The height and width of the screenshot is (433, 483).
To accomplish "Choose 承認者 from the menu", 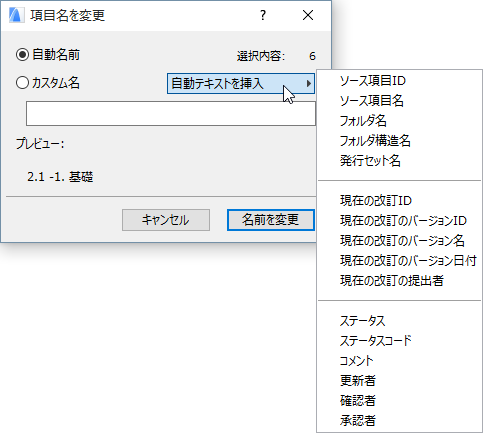I will (399, 421).
